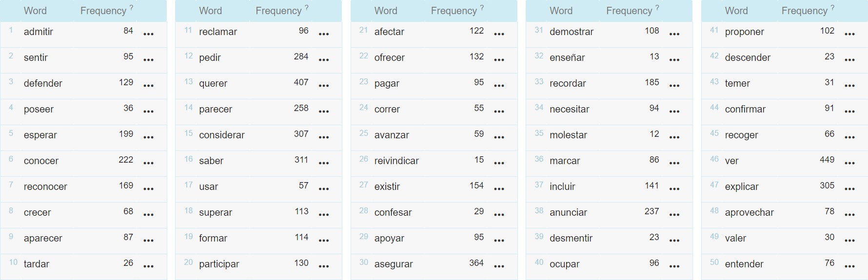Image resolution: width=868 pixels, height=280 pixels.
Task: Sort by the Word header in the first table
Action: (x=35, y=11)
